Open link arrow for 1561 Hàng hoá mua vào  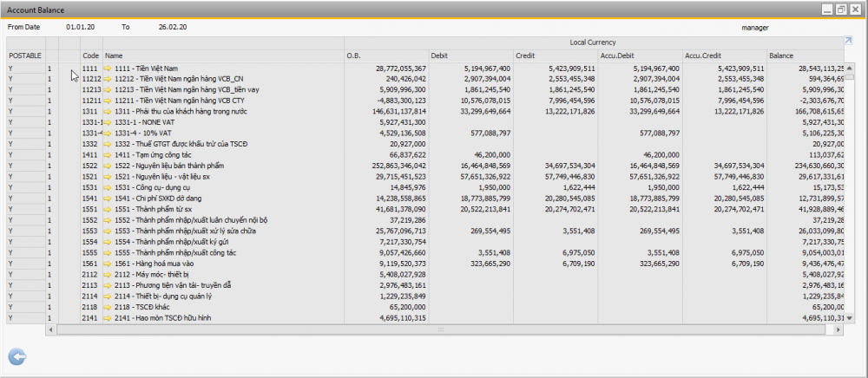click(108, 264)
